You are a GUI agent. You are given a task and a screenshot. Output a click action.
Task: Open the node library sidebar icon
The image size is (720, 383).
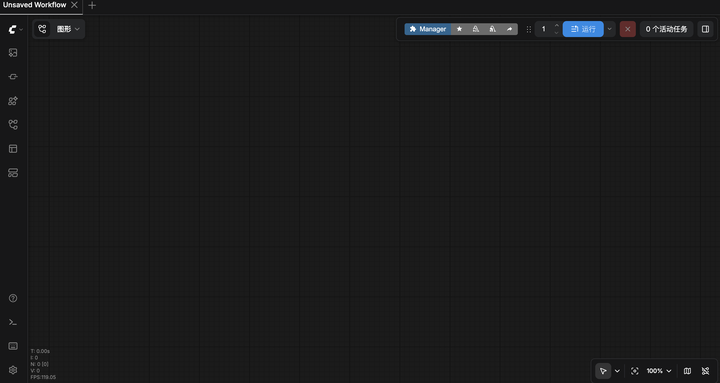(13, 77)
